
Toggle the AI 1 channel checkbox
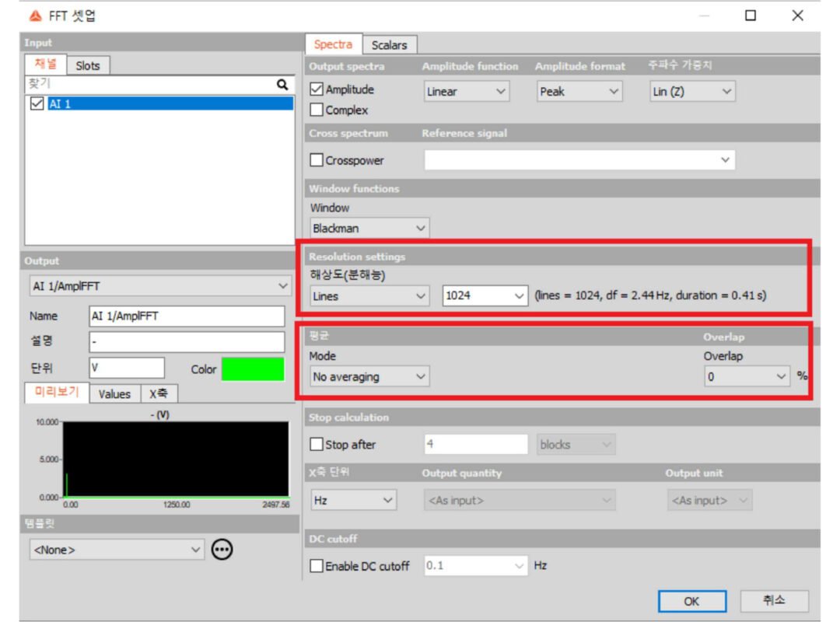[37, 103]
